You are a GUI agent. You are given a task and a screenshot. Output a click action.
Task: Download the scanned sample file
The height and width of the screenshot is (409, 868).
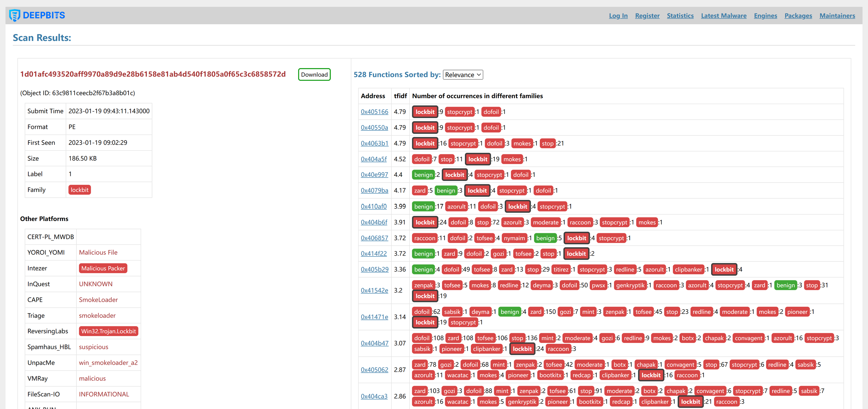[314, 74]
